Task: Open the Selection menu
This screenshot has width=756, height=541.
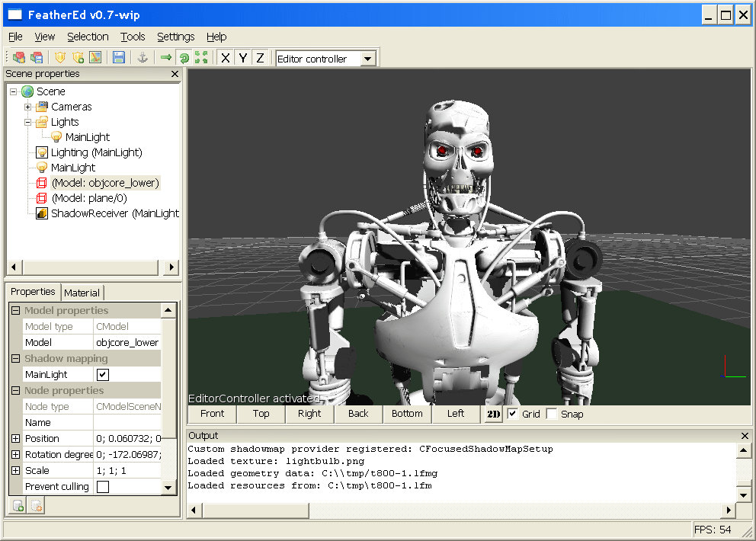Action: 88,37
